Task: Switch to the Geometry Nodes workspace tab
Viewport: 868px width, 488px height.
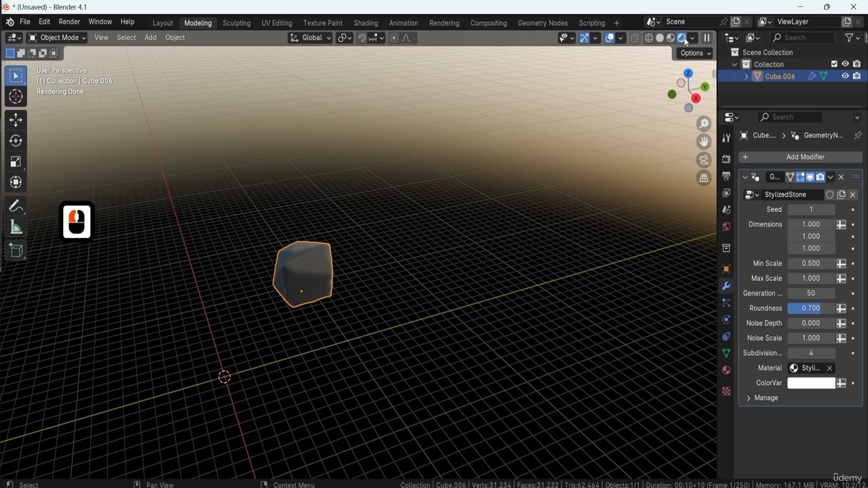Action: pos(542,23)
